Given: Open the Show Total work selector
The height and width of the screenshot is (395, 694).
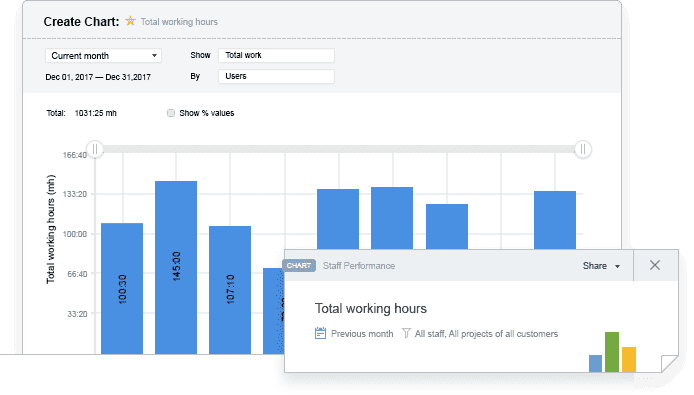Looking at the screenshot, I should tap(276, 55).
